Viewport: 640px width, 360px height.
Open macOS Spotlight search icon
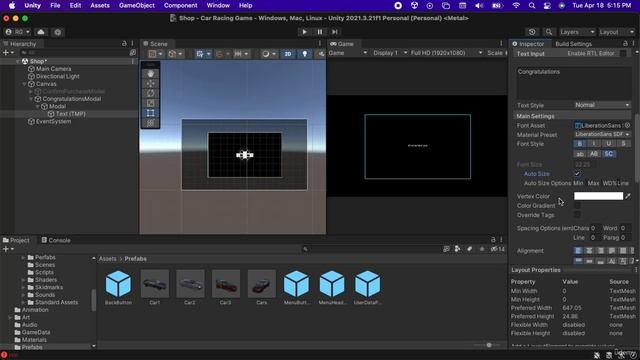tap(531, 6)
